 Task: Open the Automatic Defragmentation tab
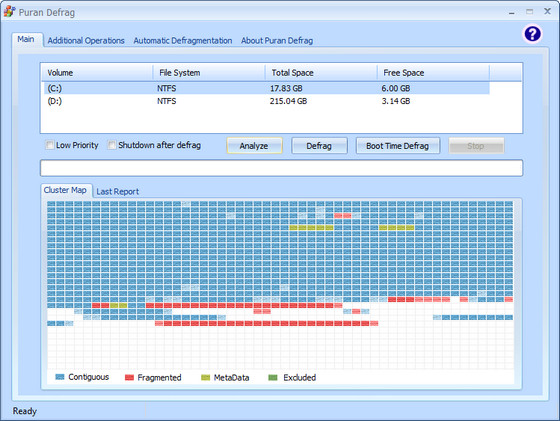point(183,41)
